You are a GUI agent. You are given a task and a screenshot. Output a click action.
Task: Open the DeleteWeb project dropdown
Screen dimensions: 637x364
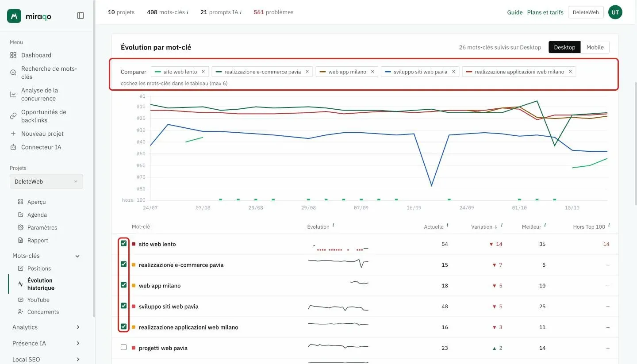[46, 181]
